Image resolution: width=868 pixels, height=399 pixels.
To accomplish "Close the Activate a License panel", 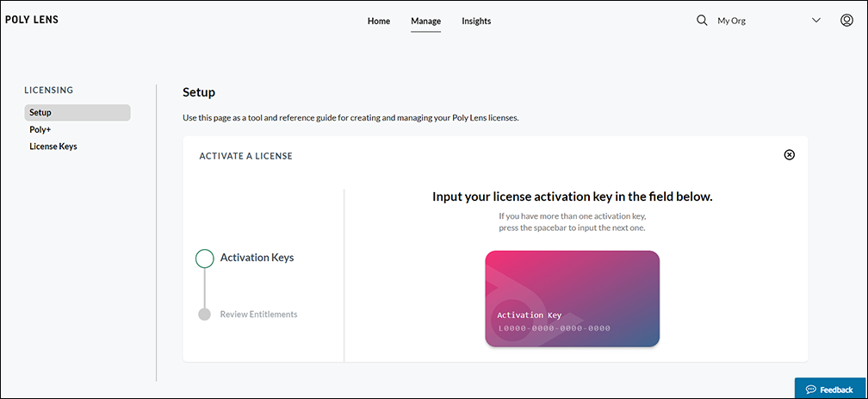I will [x=790, y=154].
